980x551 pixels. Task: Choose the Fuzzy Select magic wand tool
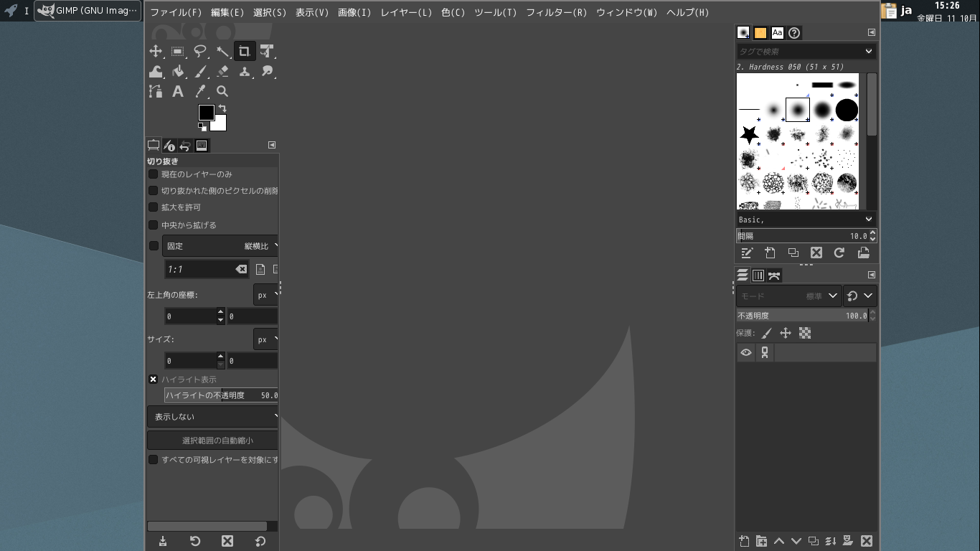(x=222, y=51)
